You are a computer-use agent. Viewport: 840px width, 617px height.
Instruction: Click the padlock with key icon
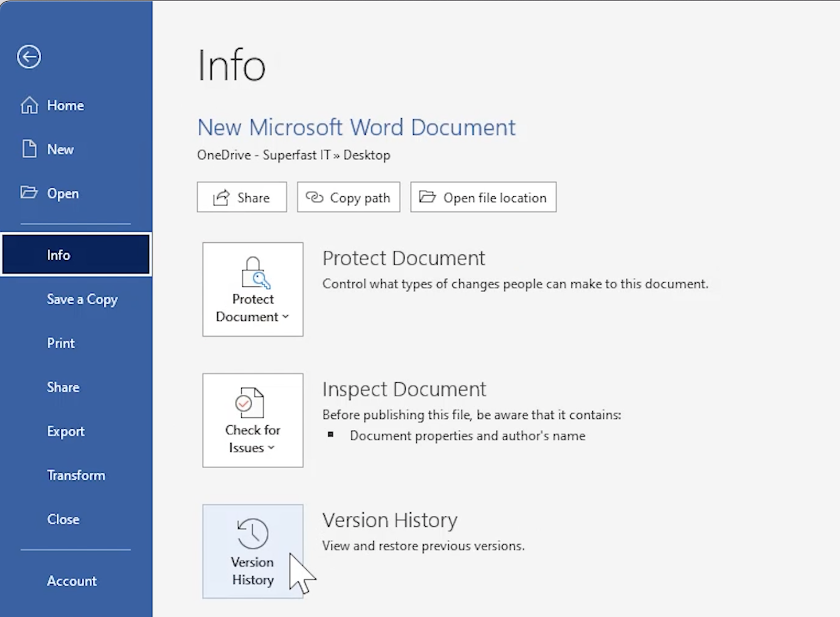(255, 272)
